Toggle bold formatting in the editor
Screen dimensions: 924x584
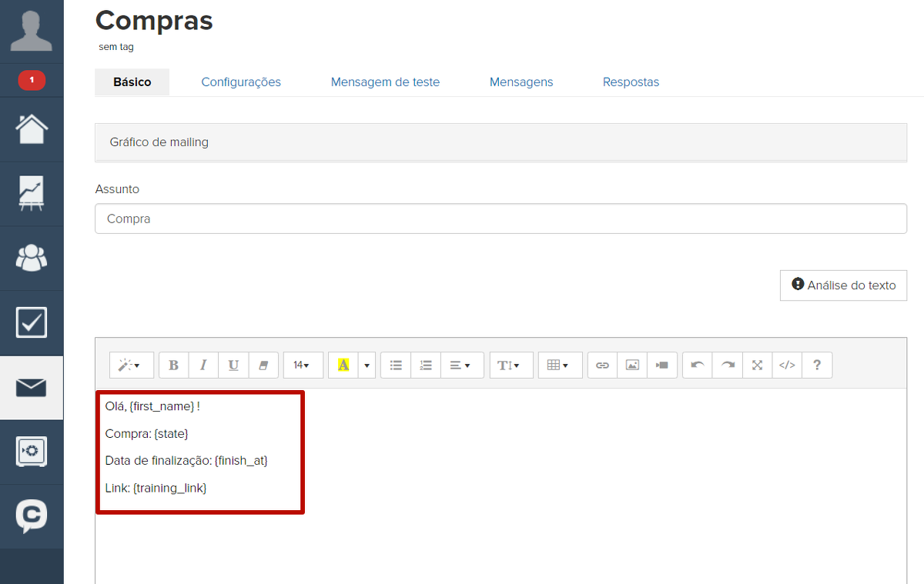(x=173, y=365)
